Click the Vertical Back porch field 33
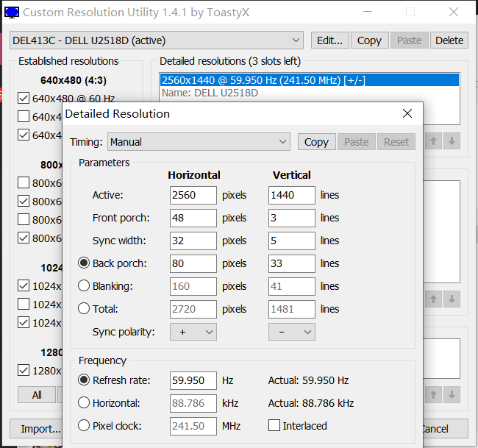Viewport: 478px width, 448px height. 292,263
